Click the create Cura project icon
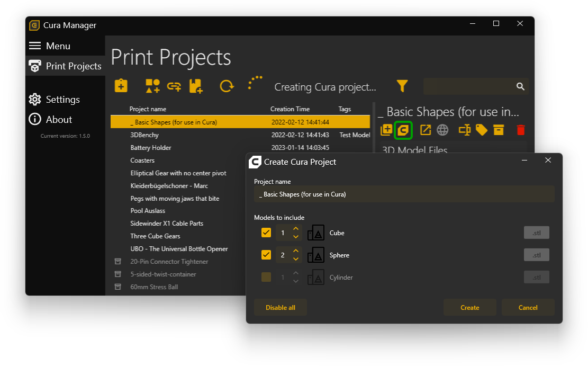This screenshot has width=588, height=366. coord(403,130)
